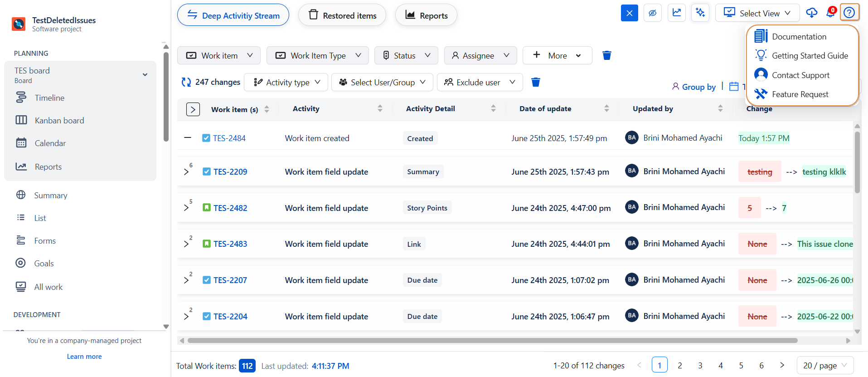Open the Select View dropdown
Viewport: 868px width, 377px height.
point(757,13)
